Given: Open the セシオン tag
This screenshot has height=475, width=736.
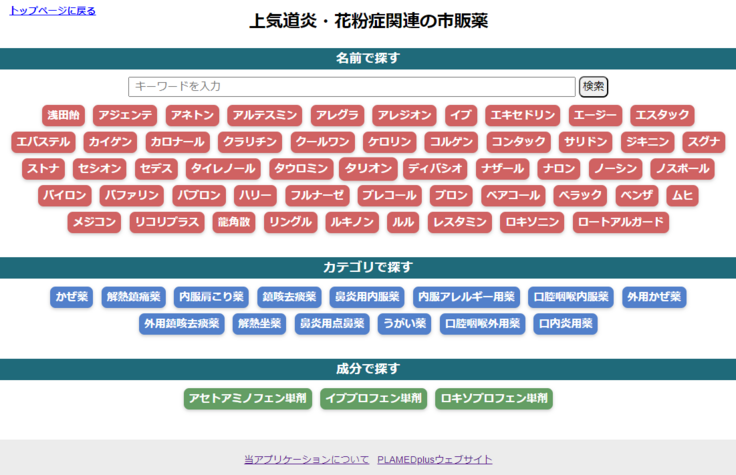Looking at the screenshot, I should pyautogui.click(x=100, y=169).
